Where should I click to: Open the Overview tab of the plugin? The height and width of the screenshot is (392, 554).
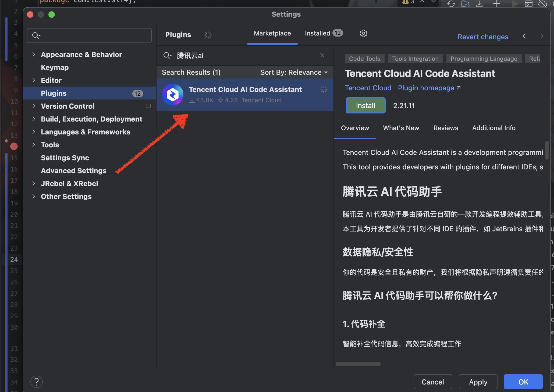point(355,128)
